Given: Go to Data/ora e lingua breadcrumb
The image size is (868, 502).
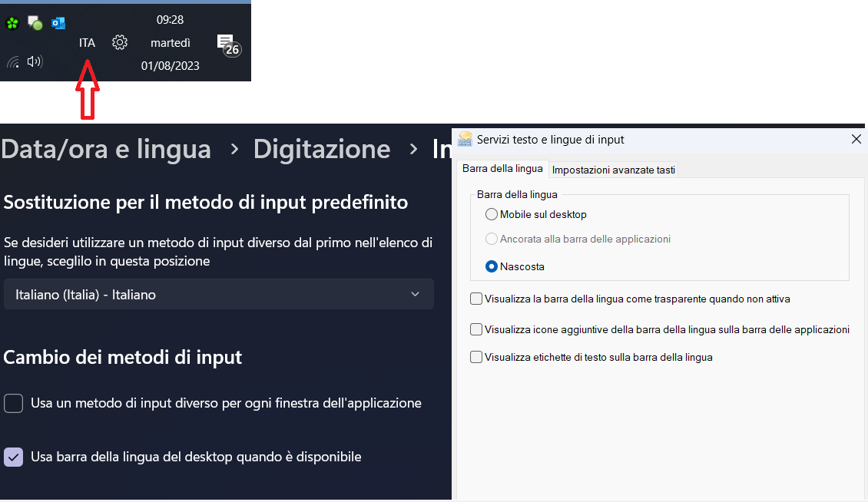Looking at the screenshot, I should (106, 150).
